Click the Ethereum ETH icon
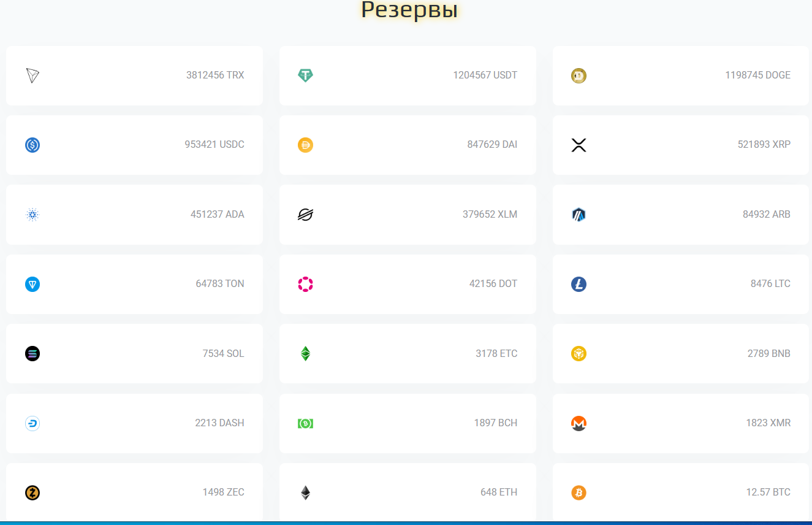 click(305, 492)
